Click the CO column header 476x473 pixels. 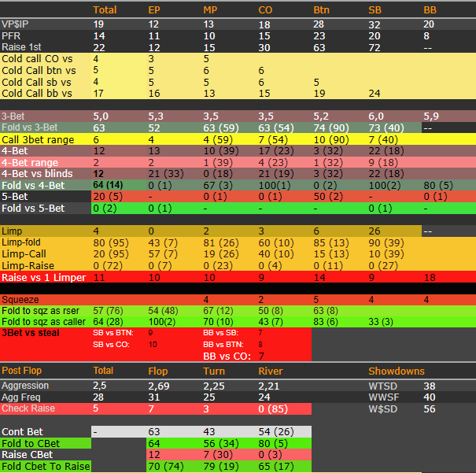coord(265,10)
